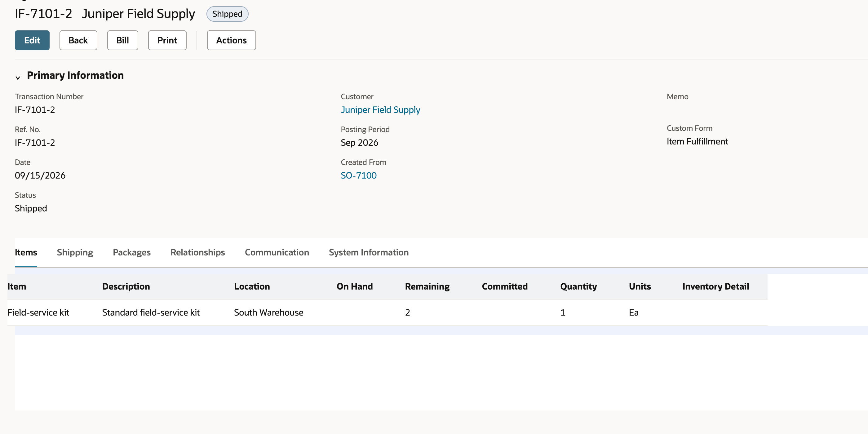This screenshot has height=434, width=868.
Task: Click the date value 09/15/2026
Action: tap(40, 175)
